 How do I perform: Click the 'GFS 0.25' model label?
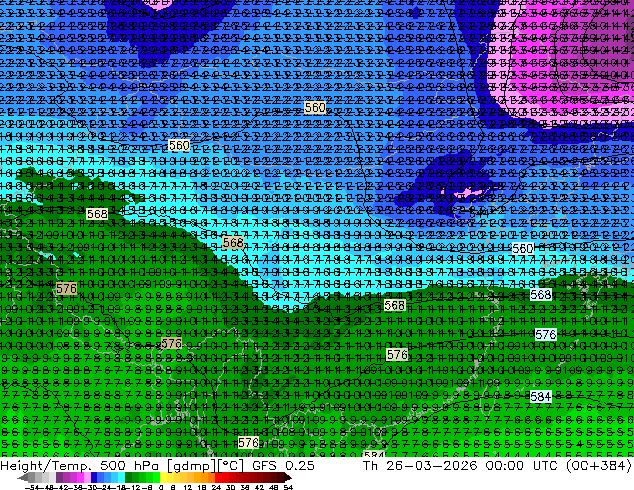[283, 465]
